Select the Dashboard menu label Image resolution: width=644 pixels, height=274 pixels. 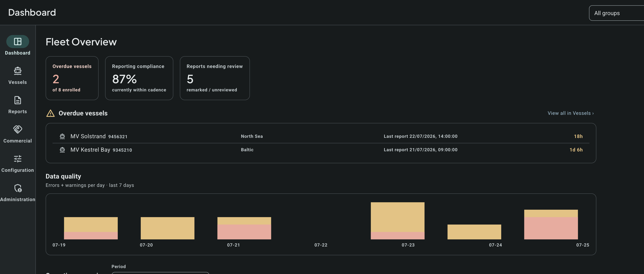coord(18,53)
